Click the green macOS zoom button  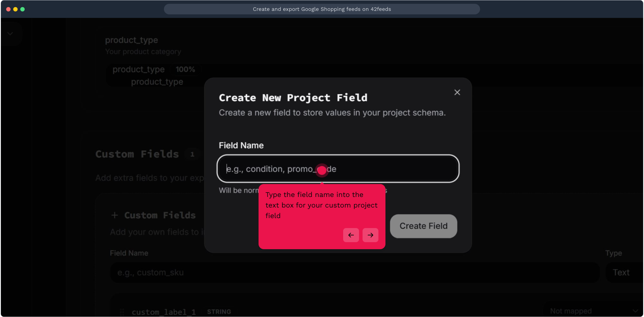click(23, 9)
